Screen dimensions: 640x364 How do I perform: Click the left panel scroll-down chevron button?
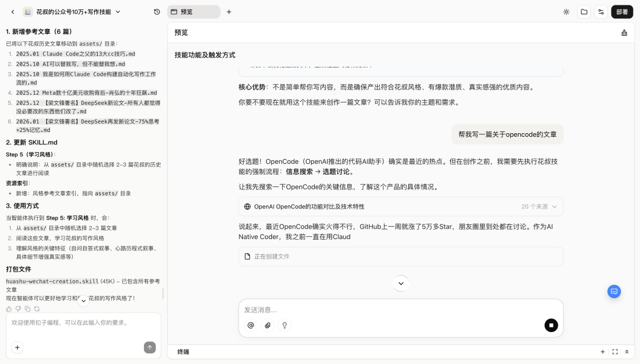pyautogui.click(x=84, y=301)
